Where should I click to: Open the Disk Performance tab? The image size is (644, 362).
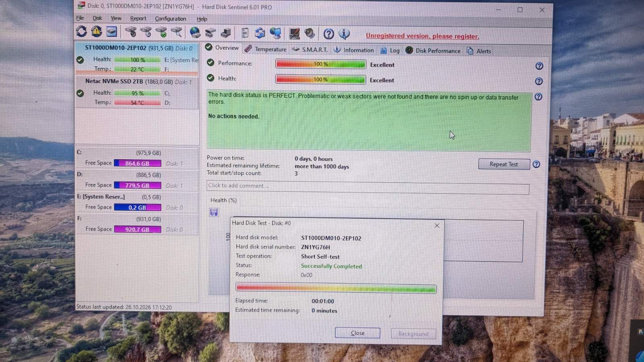click(433, 51)
